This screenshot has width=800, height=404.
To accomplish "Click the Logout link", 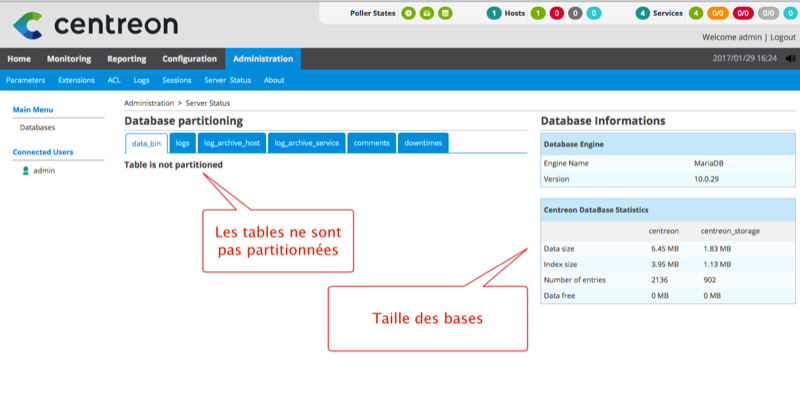I will tap(776, 37).
